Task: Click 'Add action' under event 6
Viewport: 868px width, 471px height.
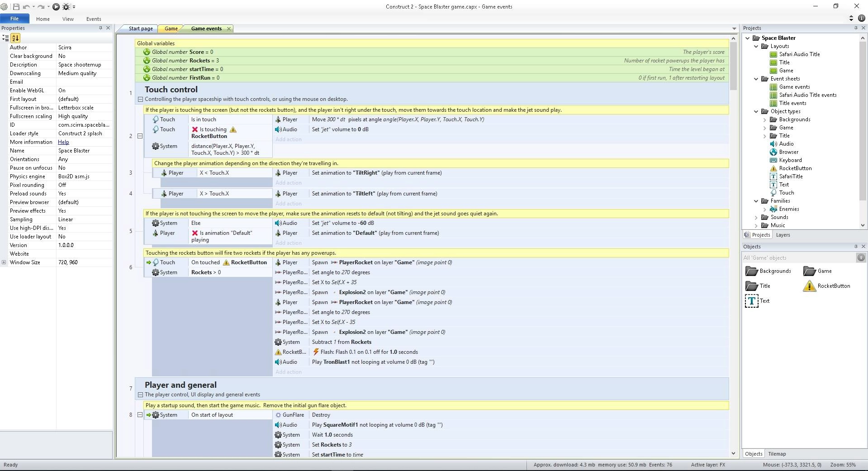Action: 289,372
